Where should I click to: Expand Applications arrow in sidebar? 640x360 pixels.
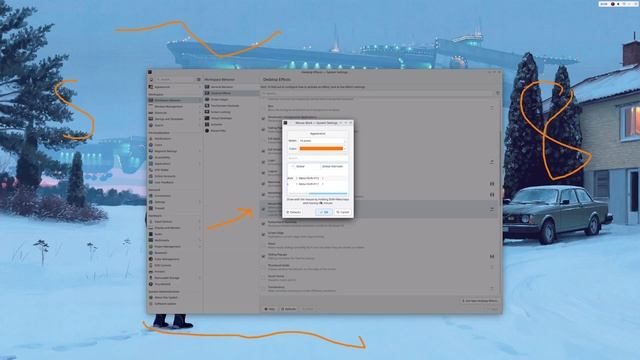pyautogui.click(x=200, y=164)
